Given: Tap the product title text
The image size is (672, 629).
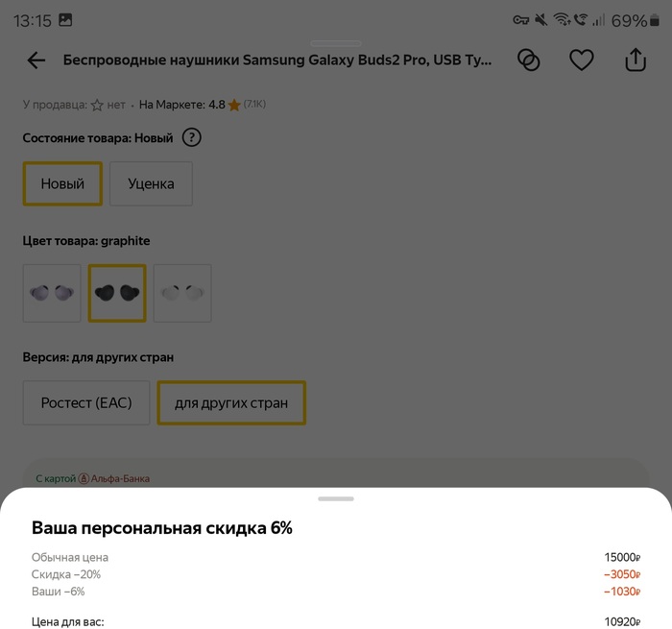Looking at the screenshot, I should (277, 60).
